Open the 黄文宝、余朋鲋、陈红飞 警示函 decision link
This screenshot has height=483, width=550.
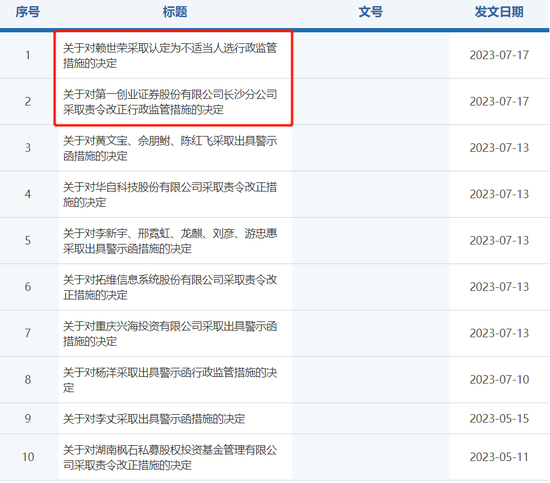point(170,148)
